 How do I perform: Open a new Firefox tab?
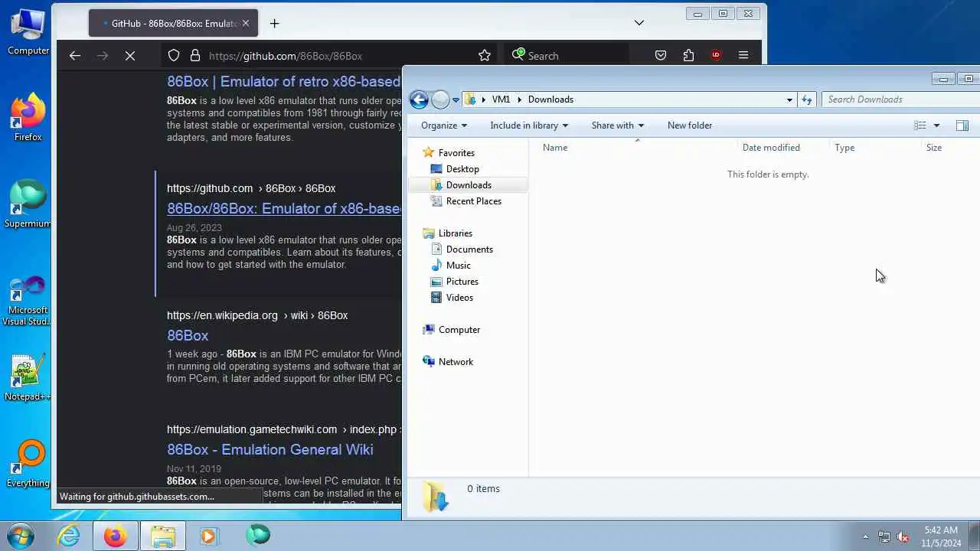[x=274, y=23]
